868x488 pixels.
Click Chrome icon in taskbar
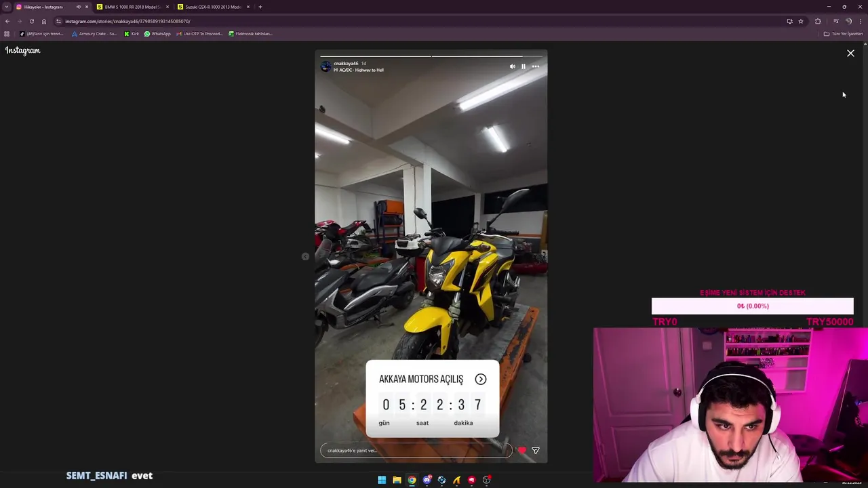412,480
